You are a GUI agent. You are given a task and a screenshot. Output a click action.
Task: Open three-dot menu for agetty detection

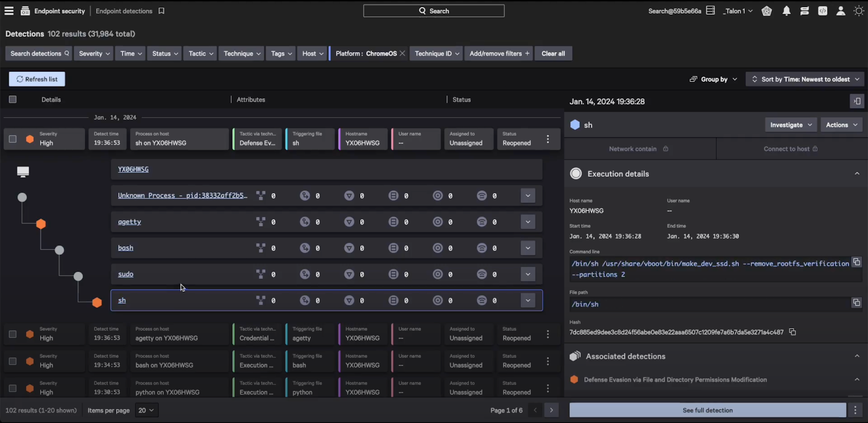click(x=548, y=334)
